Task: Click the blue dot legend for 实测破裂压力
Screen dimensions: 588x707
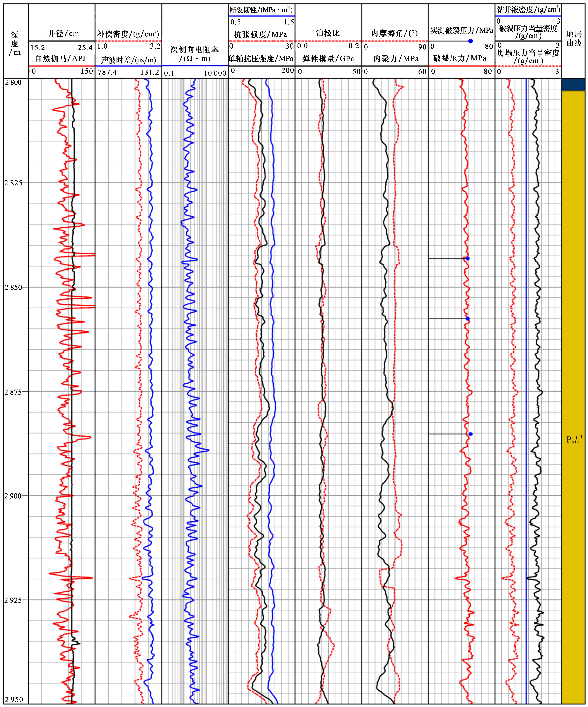Action: click(470, 41)
